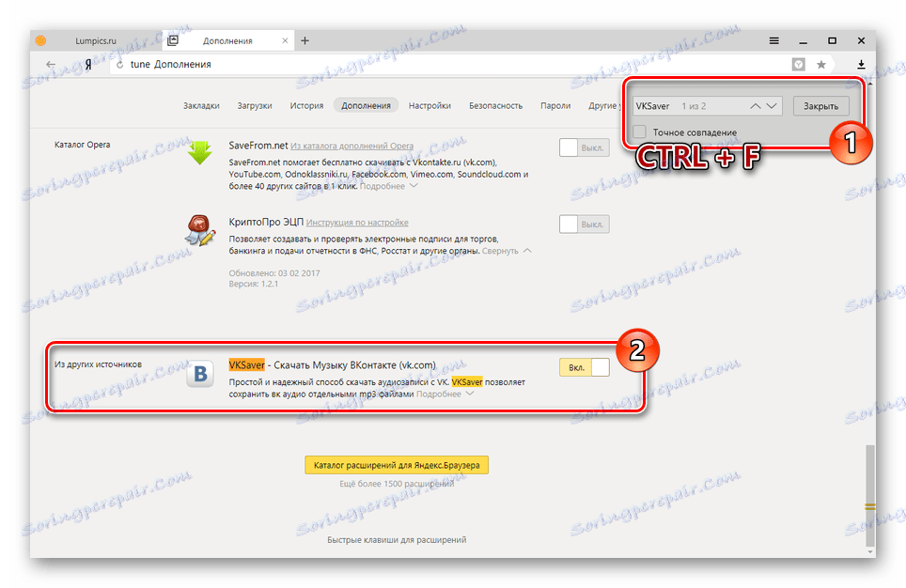This screenshot has width=906, height=588.
Task: Click the Обновлено: 03 02 2017 text
Action: point(273,272)
